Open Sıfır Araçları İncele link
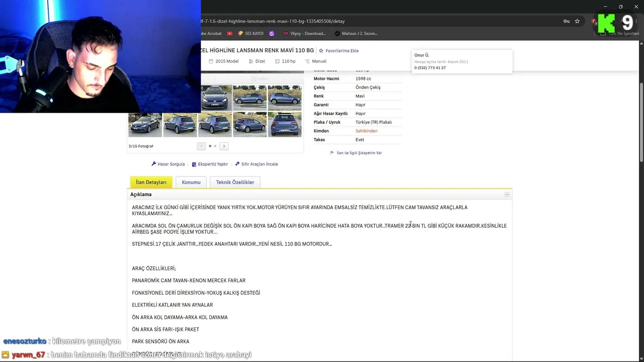This screenshot has width=644, height=362. (x=256, y=164)
